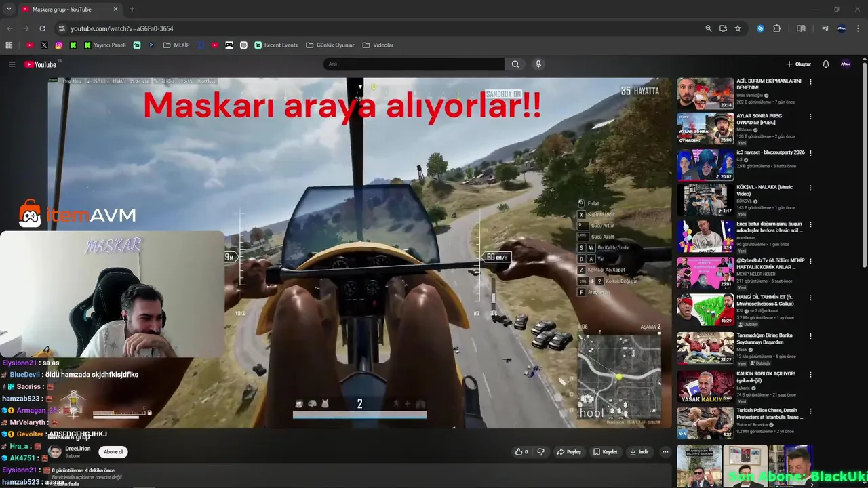Open the X bookmark icon

(x=44, y=45)
